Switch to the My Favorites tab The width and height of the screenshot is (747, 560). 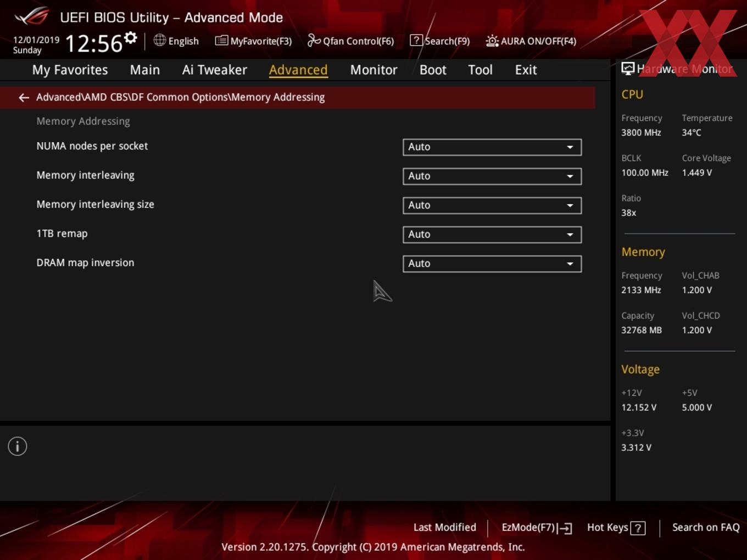70,70
